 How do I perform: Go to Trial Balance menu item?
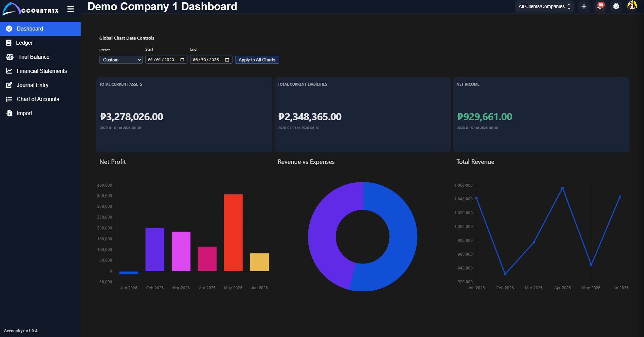pos(40,57)
